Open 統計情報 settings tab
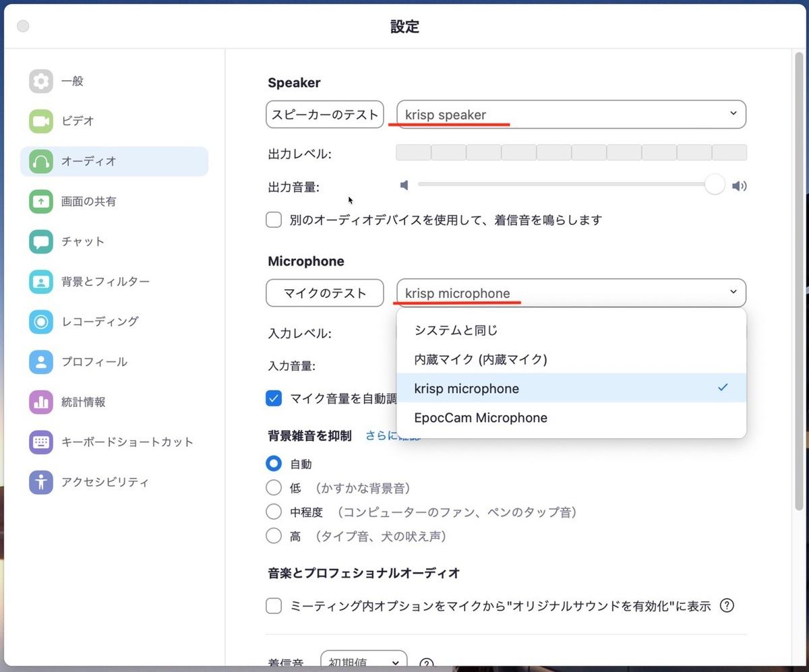The height and width of the screenshot is (672, 809). click(114, 402)
